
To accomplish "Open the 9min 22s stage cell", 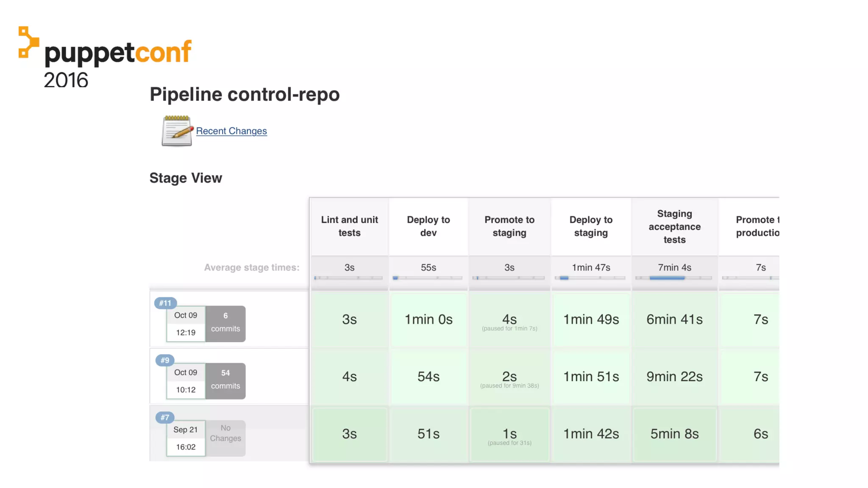I will pyautogui.click(x=674, y=377).
